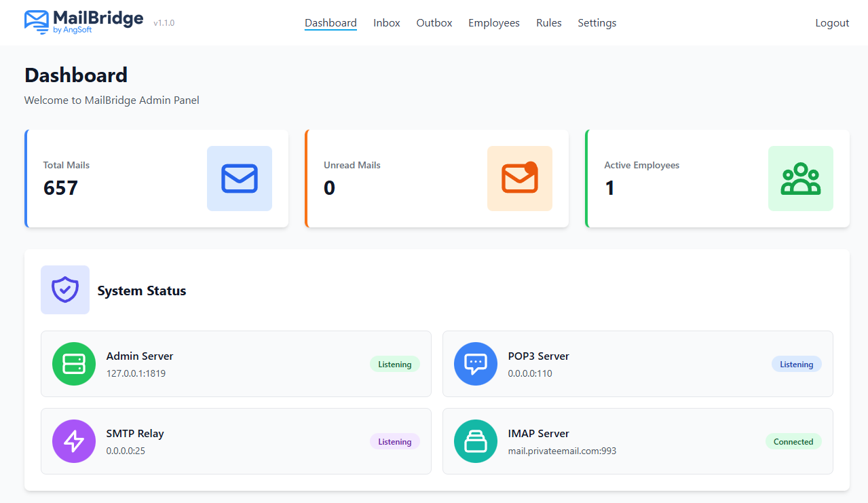Click the Logout link

coord(831,22)
